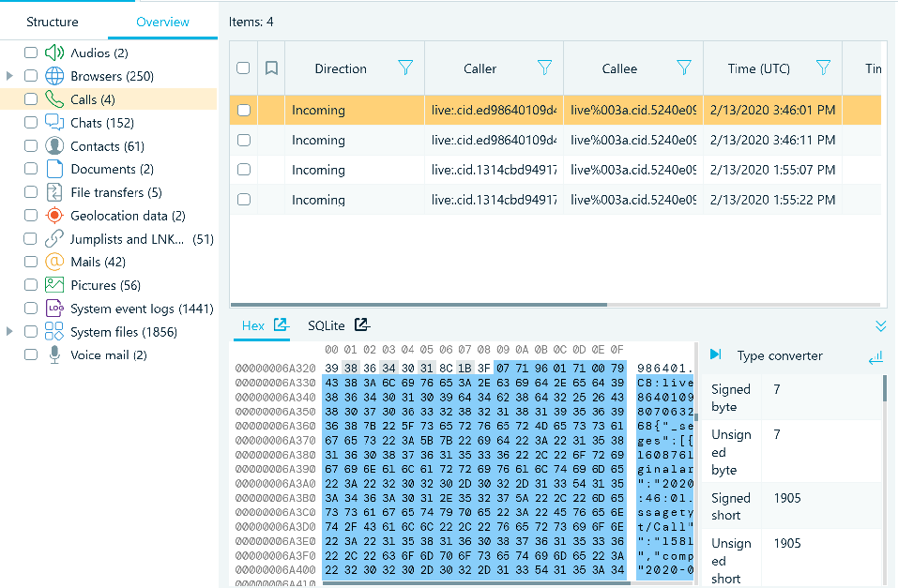Click the Jumplists and LNK link icon
898x588 pixels.
tap(54, 239)
